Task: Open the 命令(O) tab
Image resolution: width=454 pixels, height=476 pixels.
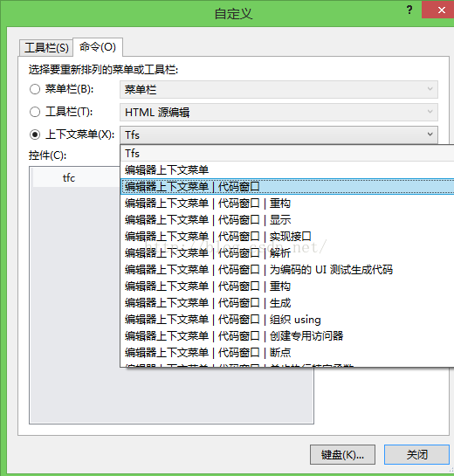Action: coord(98,47)
